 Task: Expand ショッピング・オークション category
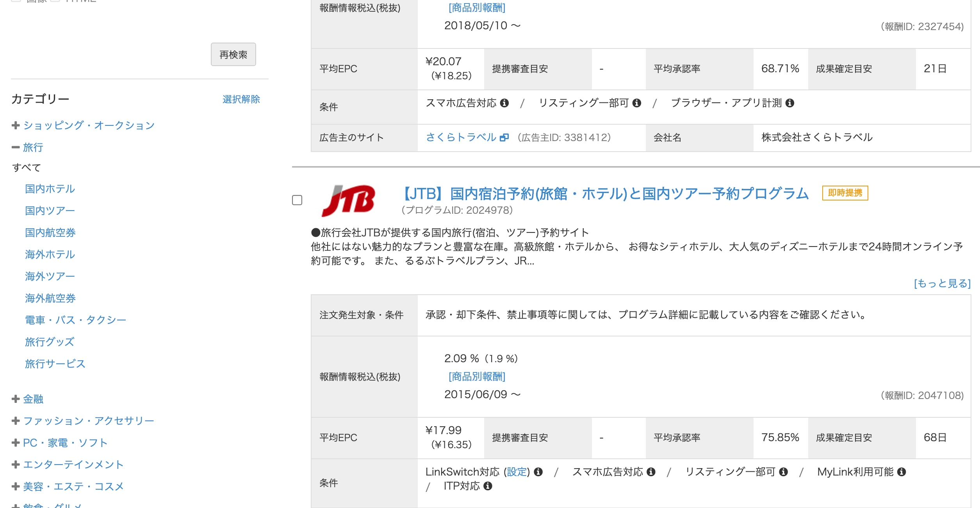16,125
